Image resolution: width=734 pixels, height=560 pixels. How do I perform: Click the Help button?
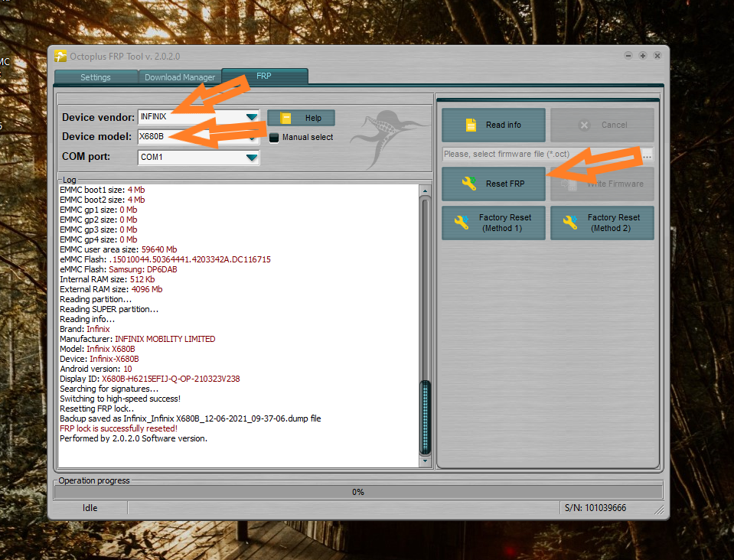[301, 118]
